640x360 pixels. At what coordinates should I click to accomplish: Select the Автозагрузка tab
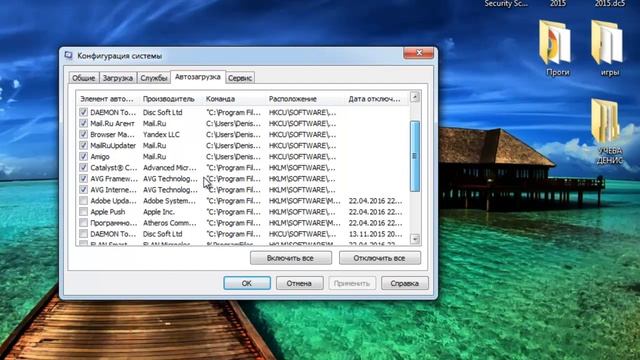point(198,77)
